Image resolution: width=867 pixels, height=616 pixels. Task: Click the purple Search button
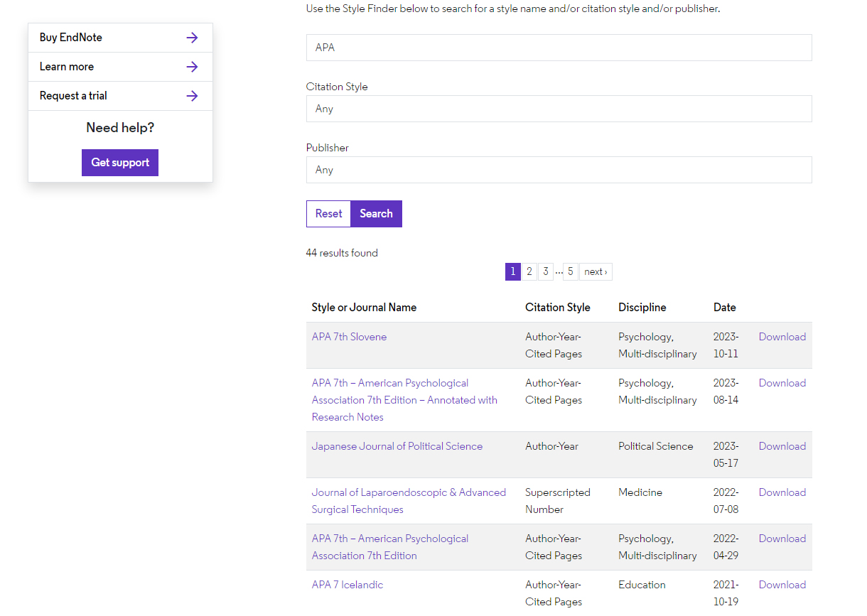(x=376, y=214)
